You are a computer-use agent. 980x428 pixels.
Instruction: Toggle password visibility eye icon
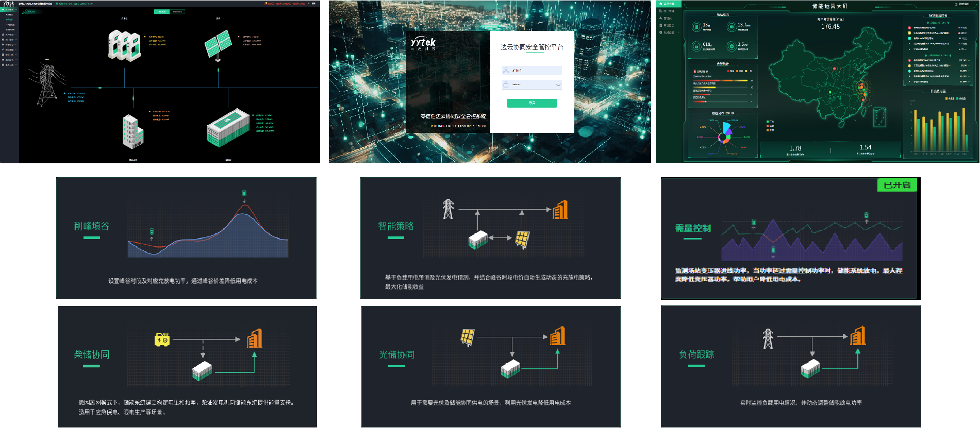[558, 84]
